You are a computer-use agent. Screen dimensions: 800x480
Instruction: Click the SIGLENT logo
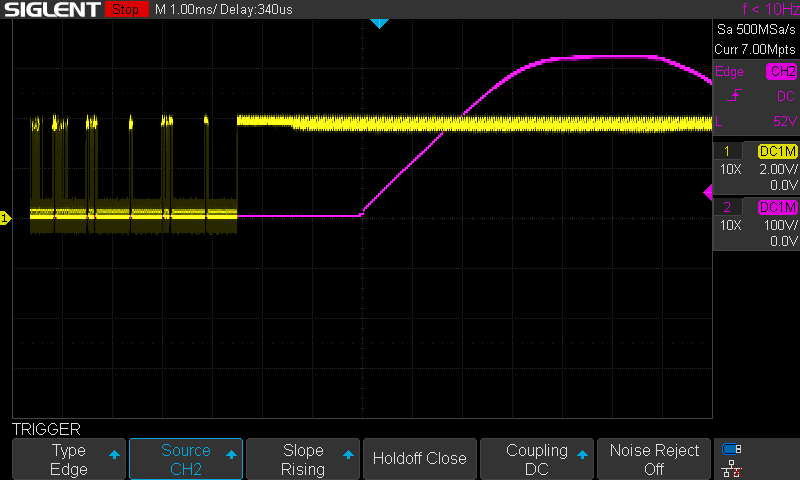(x=52, y=9)
